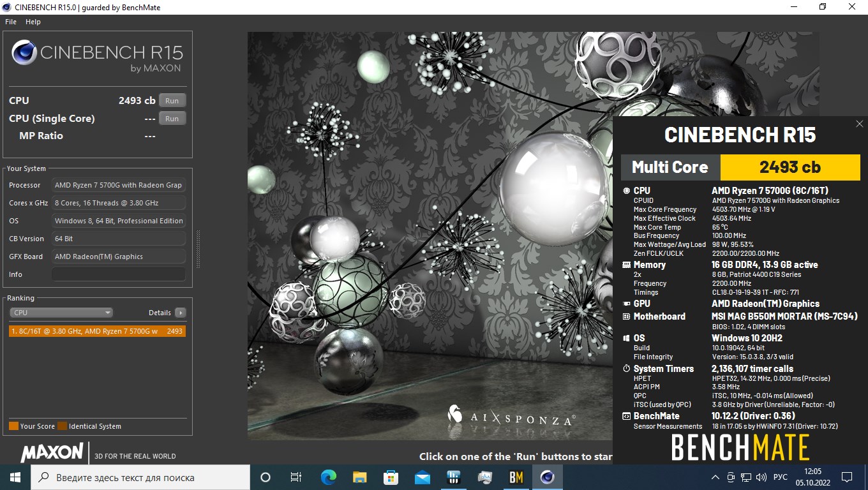This screenshot has height=490, width=868.
Task: Click the CB Version 64 Bit field
Action: pyautogui.click(x=119, y=239)
